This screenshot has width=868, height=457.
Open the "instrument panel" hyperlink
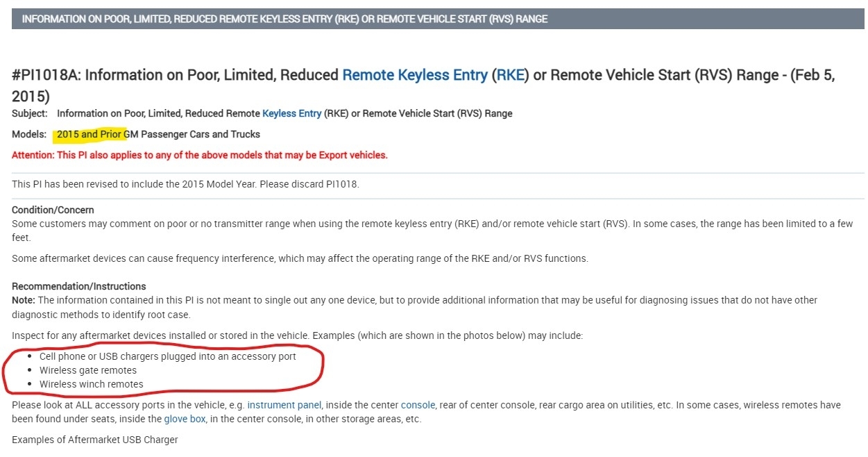point(284,405)
